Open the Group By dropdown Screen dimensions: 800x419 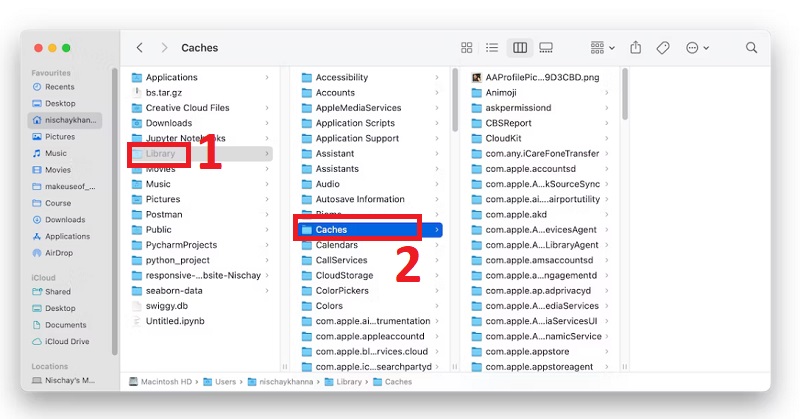[x=602, y=48]
